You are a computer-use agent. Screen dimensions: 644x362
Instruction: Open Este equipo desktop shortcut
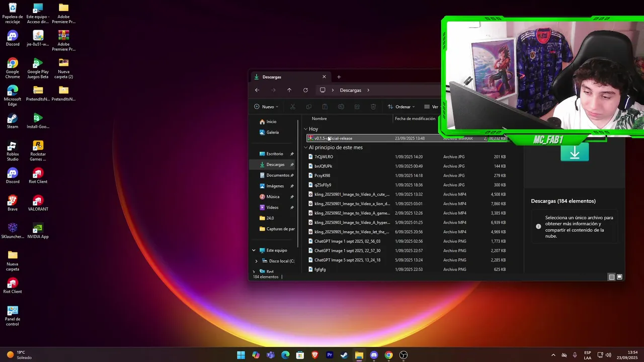(x=38, y=14)
